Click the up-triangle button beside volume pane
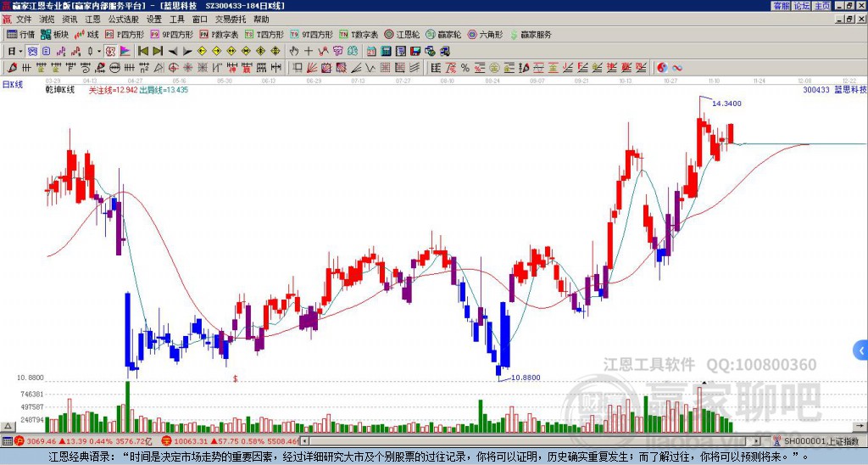Image resolution: width=868 pixels, height=465 pixels. pyautogui.click(x=7, y=426)
